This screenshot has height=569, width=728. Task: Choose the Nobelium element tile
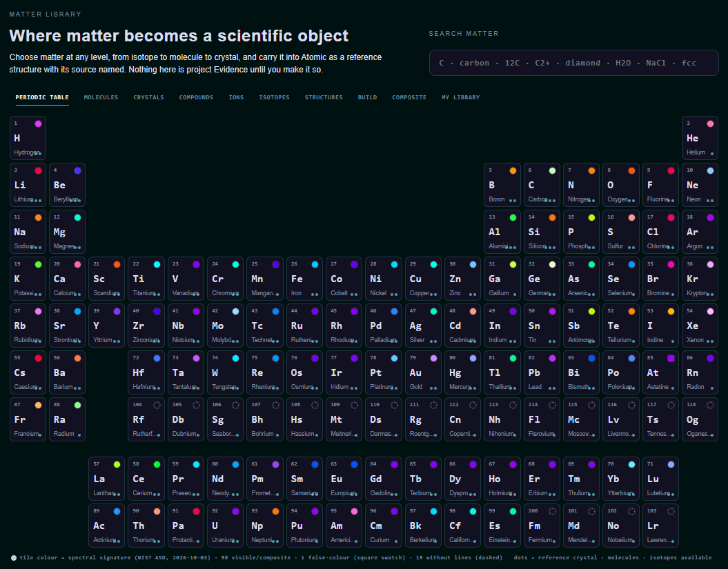click(x=621, y=526)
